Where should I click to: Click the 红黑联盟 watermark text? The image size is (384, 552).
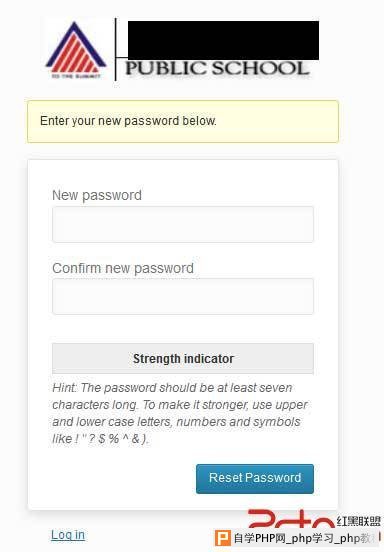[x=359, y=521]
